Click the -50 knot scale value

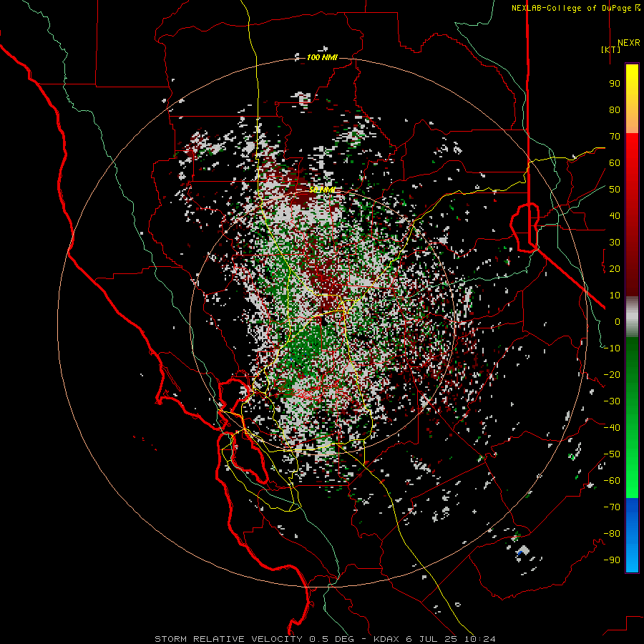(x=612, y=454)
